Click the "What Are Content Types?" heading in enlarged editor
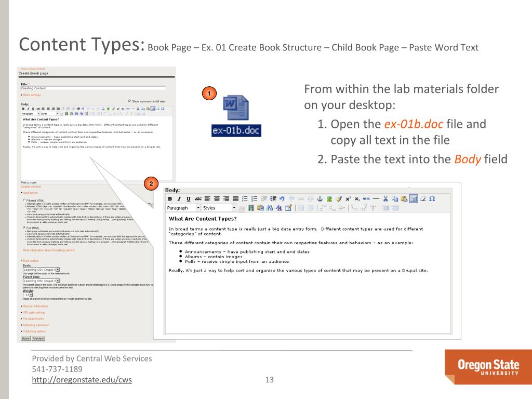This screenshot has height=399, width=532. click(x=203, y=219)
